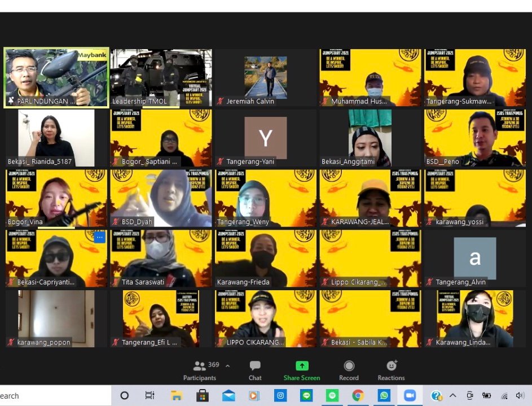The height and width of the screenshot is (406, 532).
Task: Expand the caret next to Participants count
Action: click(x=227, y=366)
